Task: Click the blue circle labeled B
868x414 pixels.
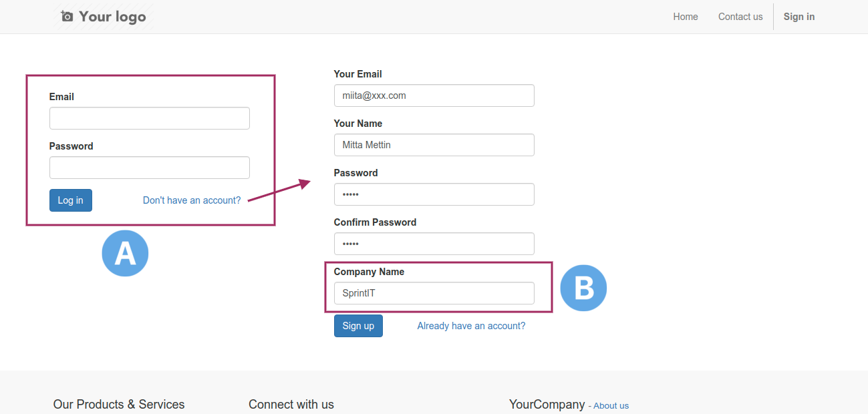Action: (583, 288)
